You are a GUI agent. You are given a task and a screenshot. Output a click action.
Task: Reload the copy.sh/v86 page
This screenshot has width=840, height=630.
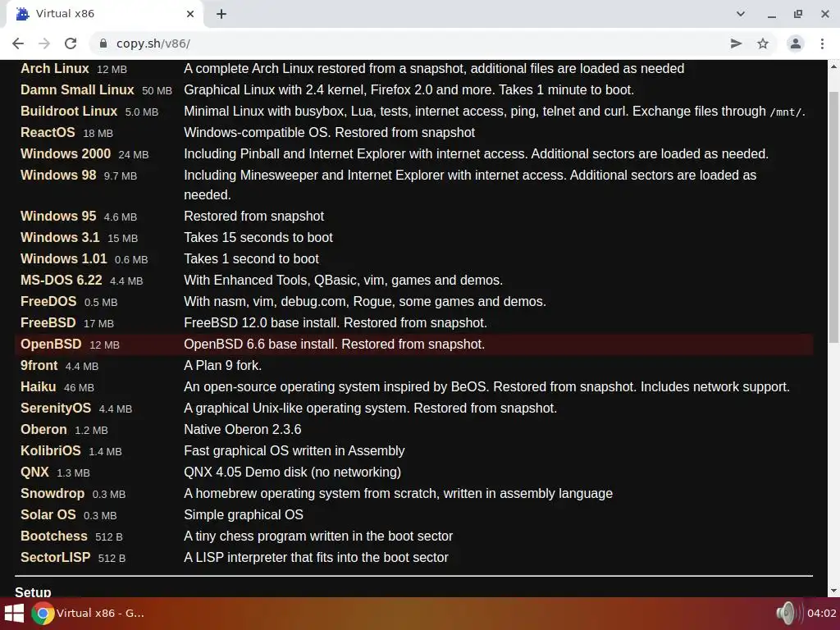pyautogui.click(x=71, y=43)
